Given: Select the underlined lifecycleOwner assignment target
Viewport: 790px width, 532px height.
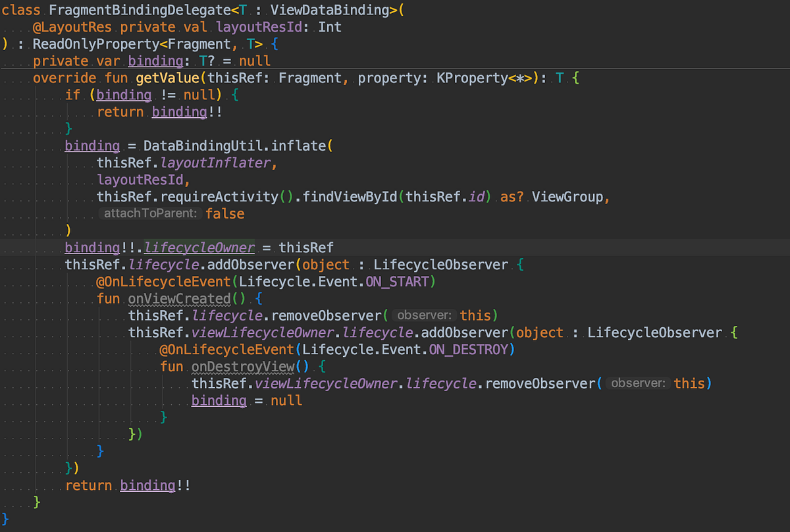Looking at the screenshot, I should point(199,247).
